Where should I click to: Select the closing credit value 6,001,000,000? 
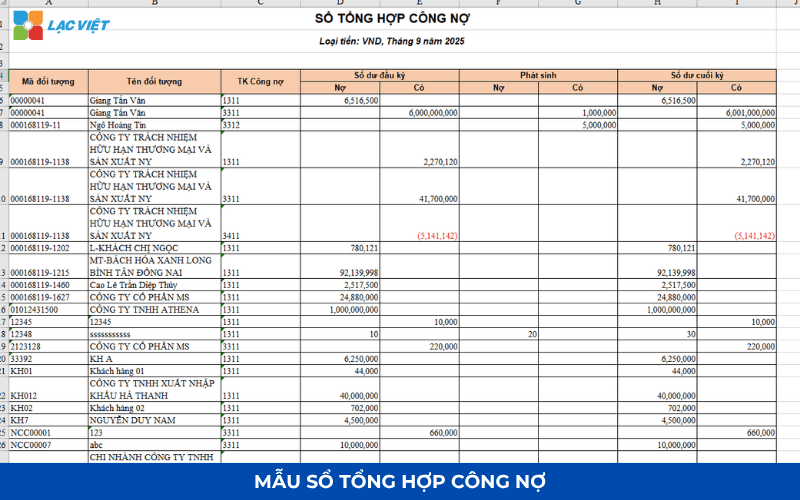tap(737, 113)
